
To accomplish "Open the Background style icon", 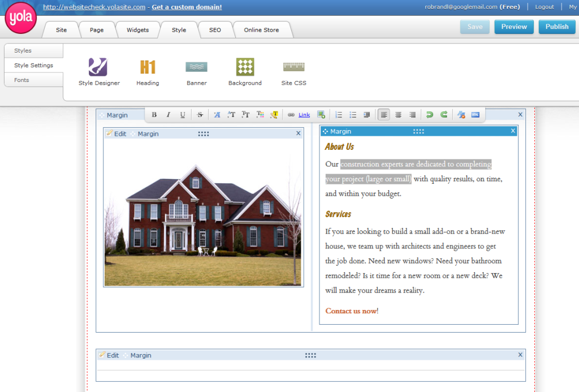I will click(x=245, y=67).
